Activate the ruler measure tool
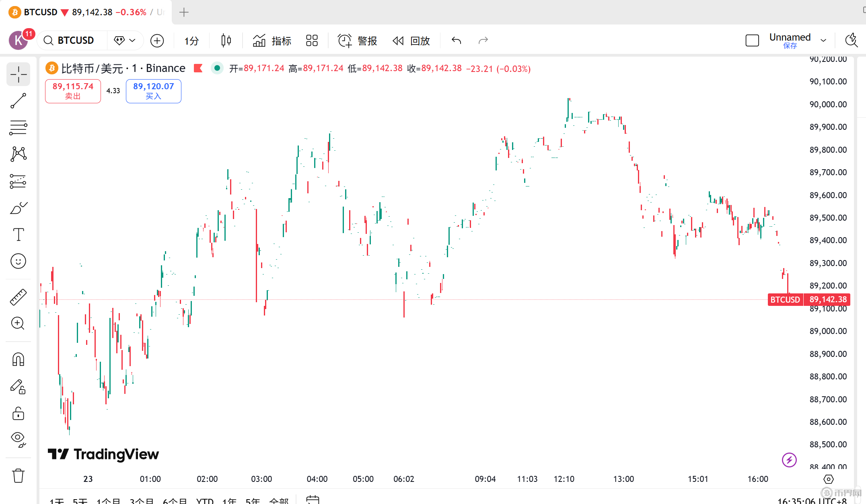This screenshot has height=504, width=866. (18, 297)
